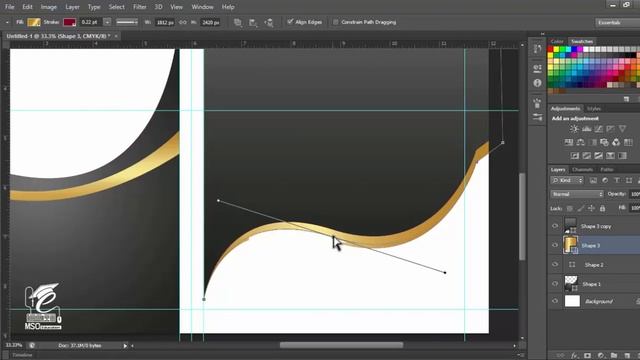640x360 pixels.
Task: Lock layer position
Action: [x=591, y=208]
